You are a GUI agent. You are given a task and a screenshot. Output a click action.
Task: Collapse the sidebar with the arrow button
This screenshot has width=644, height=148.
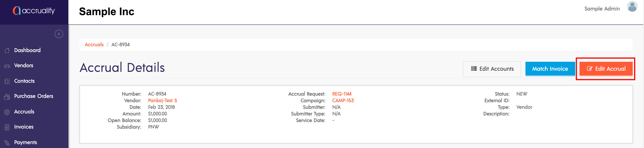59,34
